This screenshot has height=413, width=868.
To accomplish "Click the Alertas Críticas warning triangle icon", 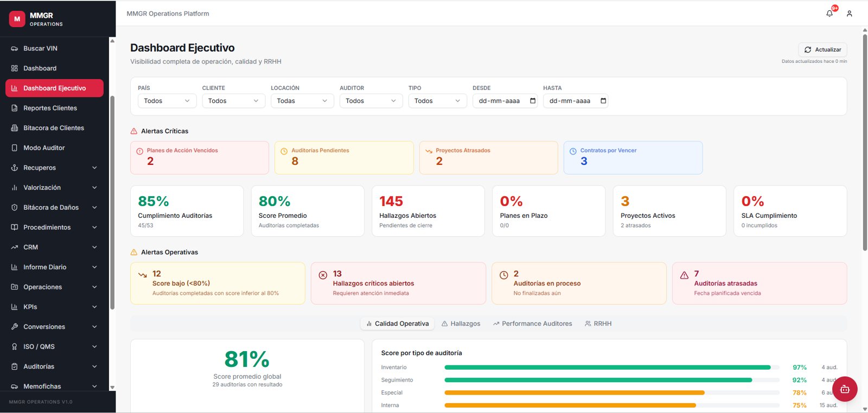I will 134,131.
